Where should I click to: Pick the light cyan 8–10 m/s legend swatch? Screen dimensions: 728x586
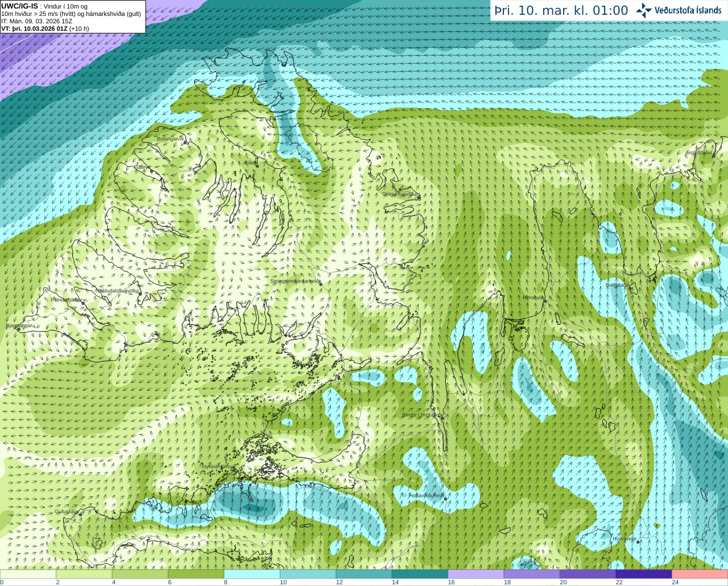pos(252,573)
